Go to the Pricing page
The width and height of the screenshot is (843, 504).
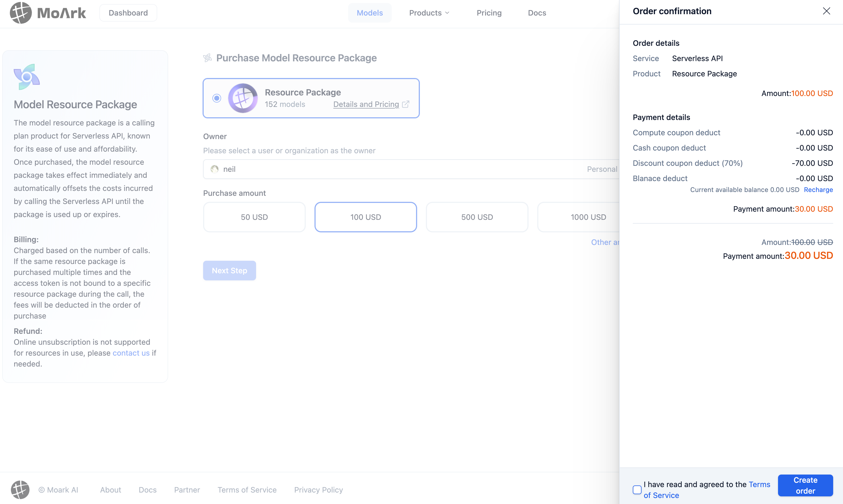click(x=489, y=13)
